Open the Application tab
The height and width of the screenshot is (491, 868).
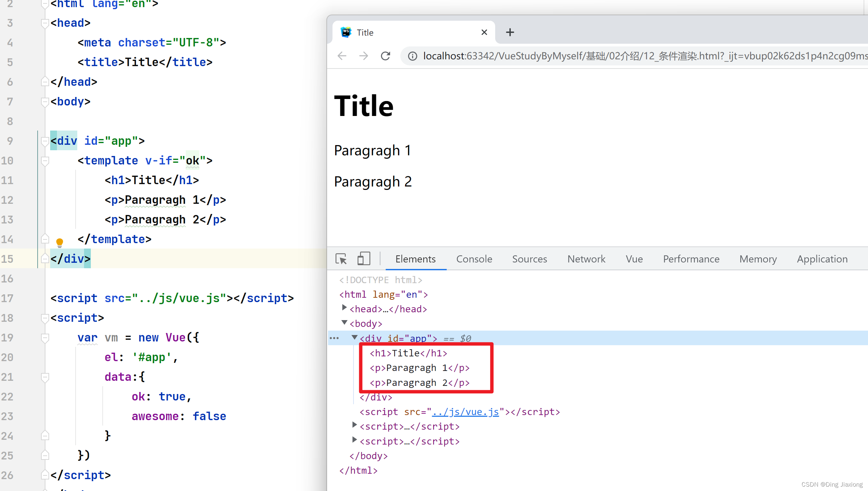[x=822, y=259]
